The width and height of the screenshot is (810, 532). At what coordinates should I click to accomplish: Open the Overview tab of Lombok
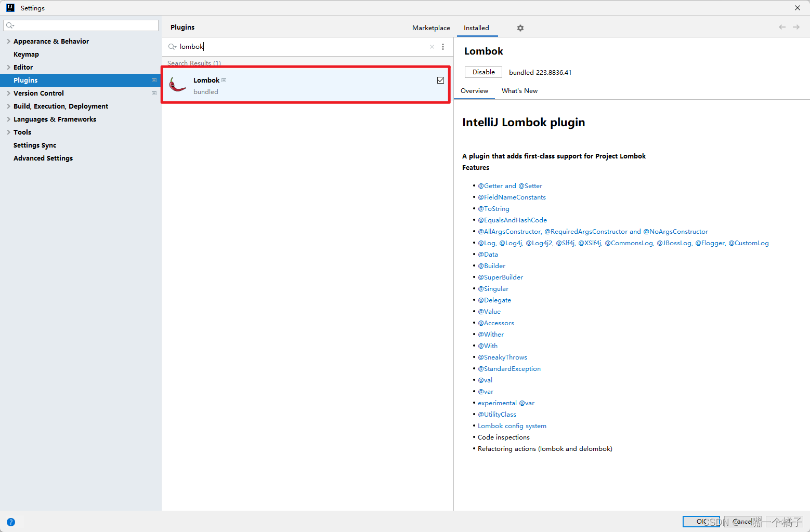point(474,91)
